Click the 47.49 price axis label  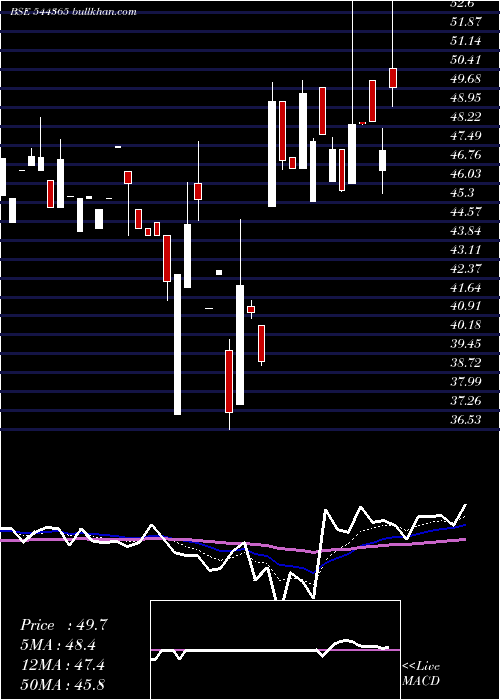[x=465, y=136]
